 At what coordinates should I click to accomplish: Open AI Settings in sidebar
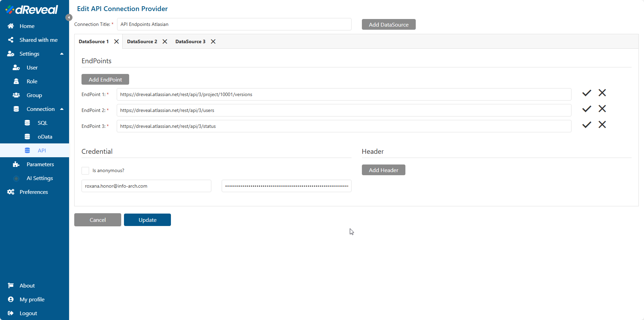pyautogui.click(x=40, y=178)
